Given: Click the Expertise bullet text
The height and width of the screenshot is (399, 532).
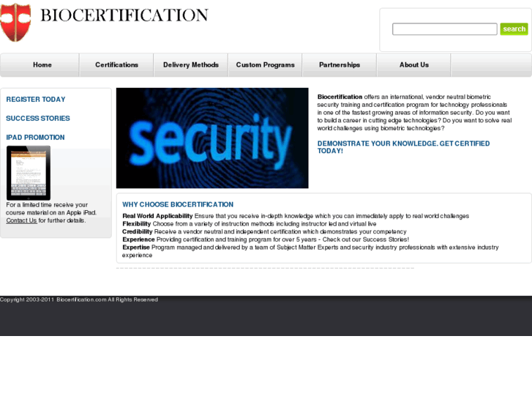Looking at the screenshot, I should point(310,251).
